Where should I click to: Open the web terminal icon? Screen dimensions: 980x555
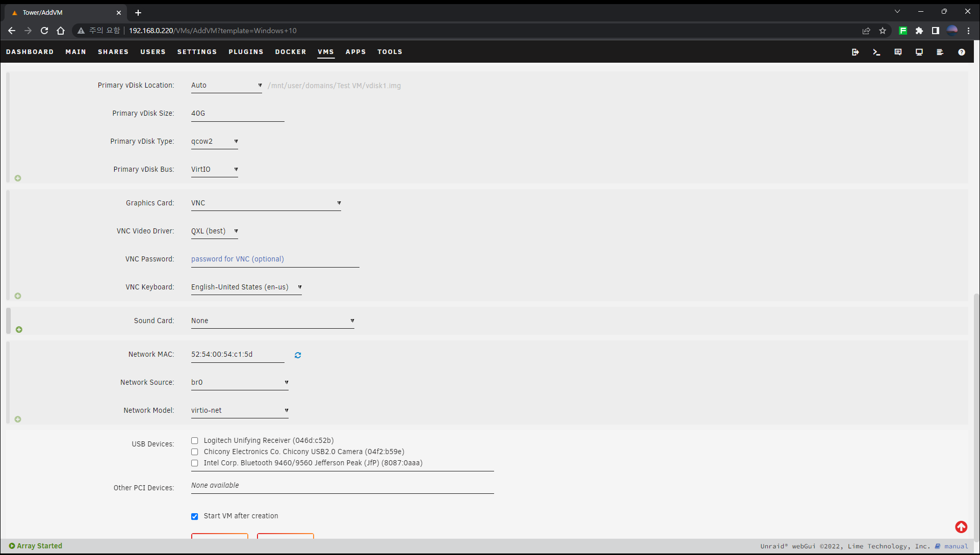[876, 52]
